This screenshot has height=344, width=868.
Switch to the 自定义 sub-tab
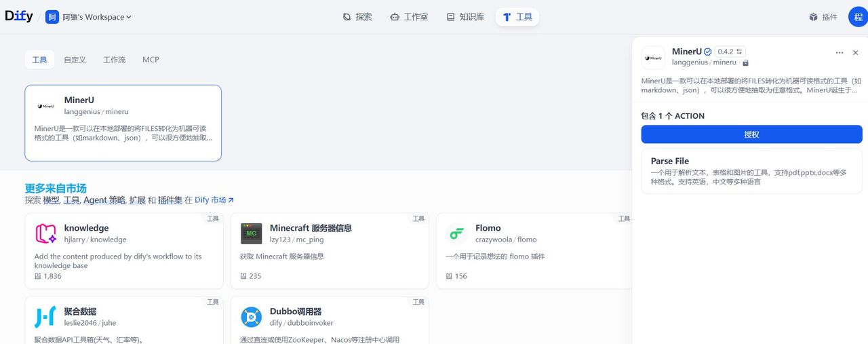75,60
